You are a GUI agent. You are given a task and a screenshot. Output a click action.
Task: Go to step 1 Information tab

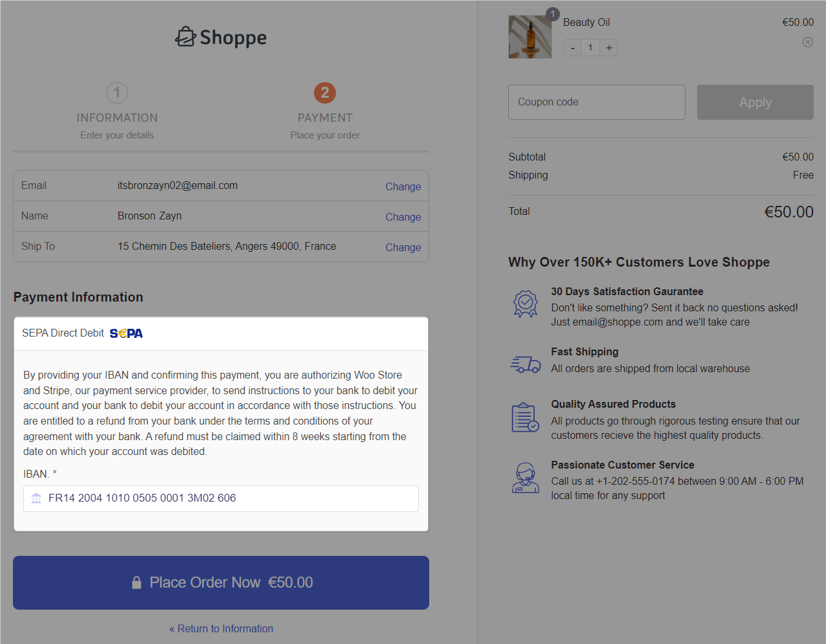(117, 111)
